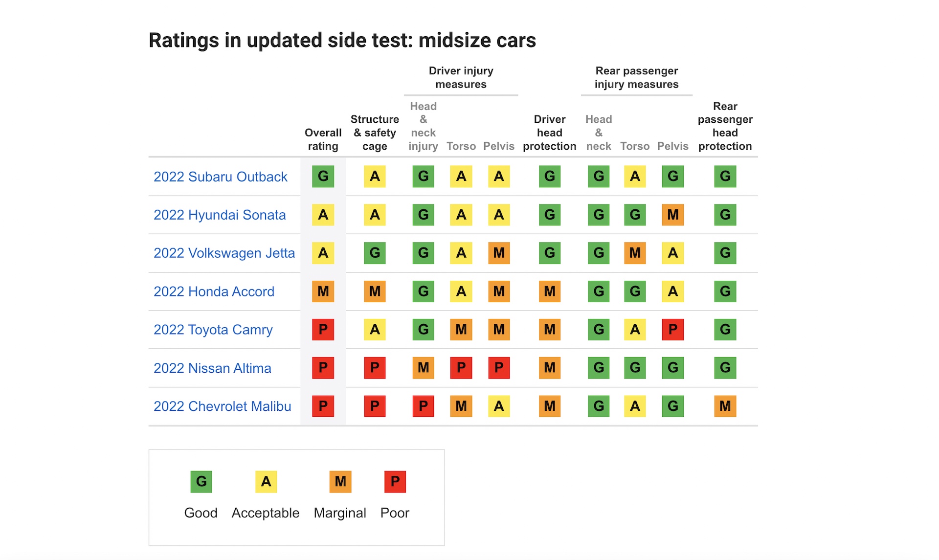939x560 pixels.
Task: Click Subaru Outback's green overall rating icon
Action: [323, 177]
